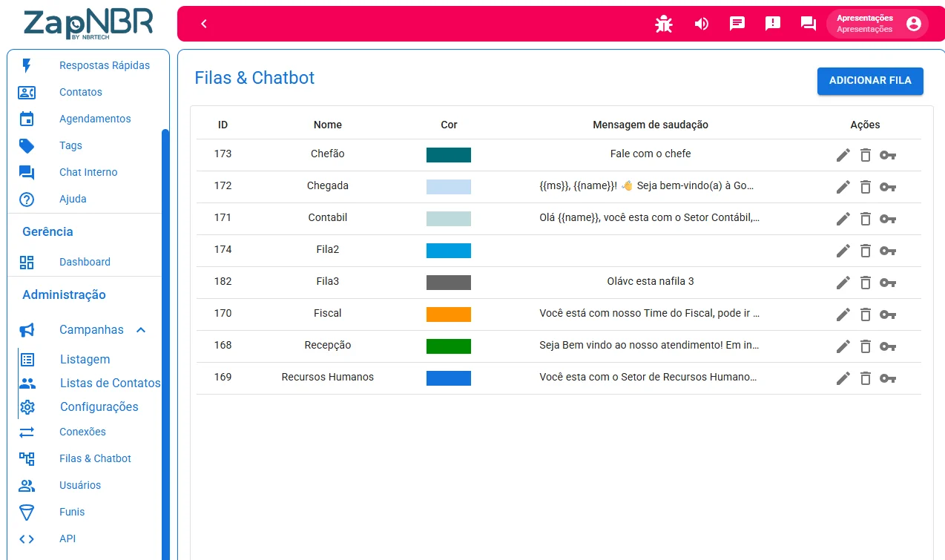The image size is (945, 560).
Task: Click the Fiscal orange color swatch
Action: click(449, 314)
